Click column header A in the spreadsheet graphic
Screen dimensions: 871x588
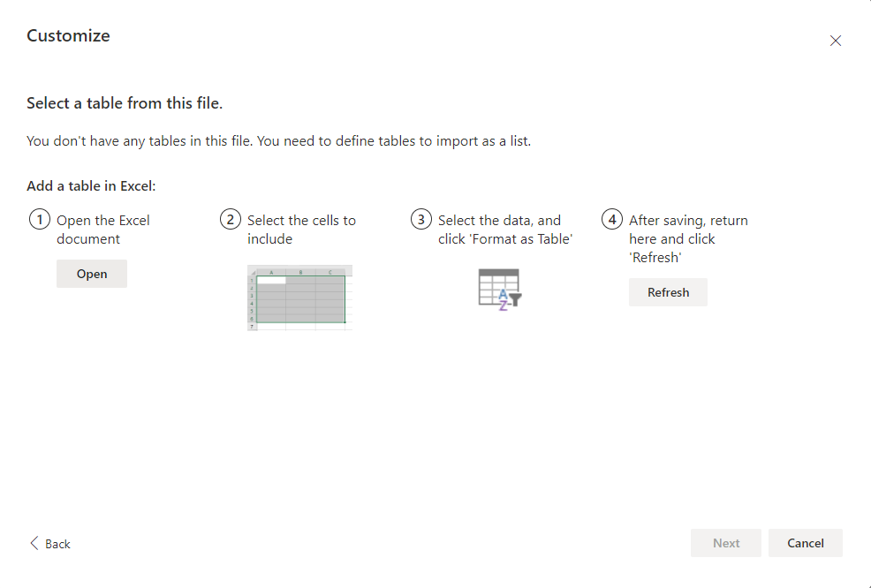click(271, 272)
